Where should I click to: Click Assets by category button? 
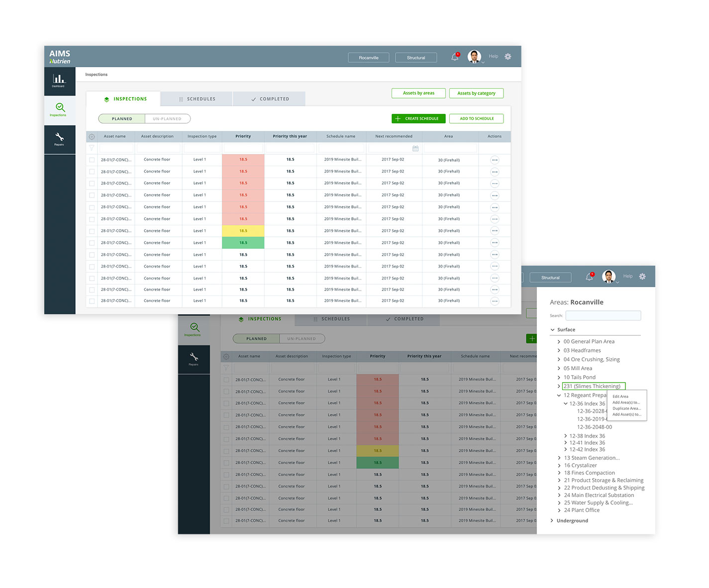476,93
